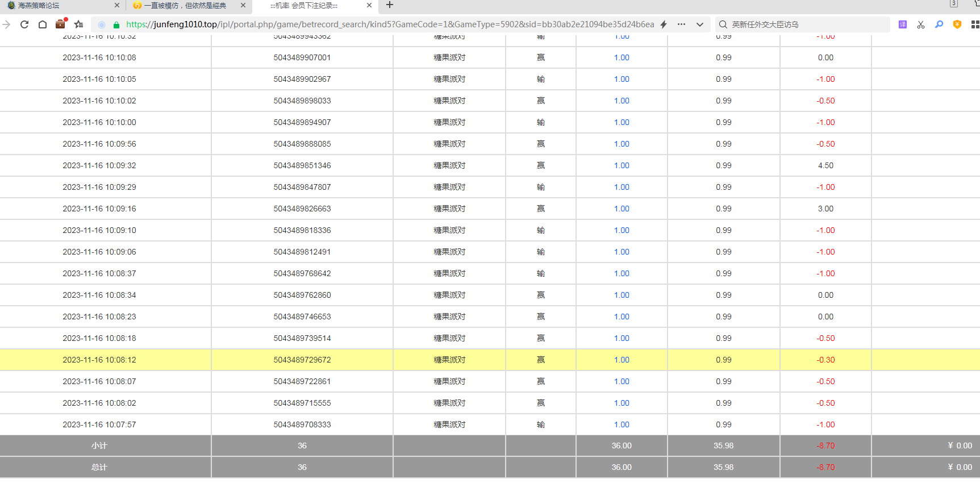Image resolution: width=980 pixels, height=483 pixels.
Task: Open the extensions grid icon
Action: [x=975, y=24]
